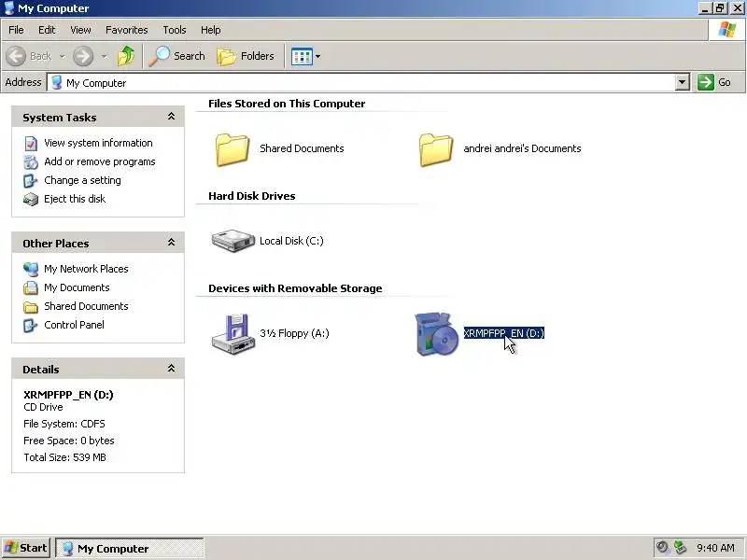Image resolution: width=747 pixels, height=560 pixels.
Task: Click the My Computer icon in the title bar
Action: click(8, 8)
